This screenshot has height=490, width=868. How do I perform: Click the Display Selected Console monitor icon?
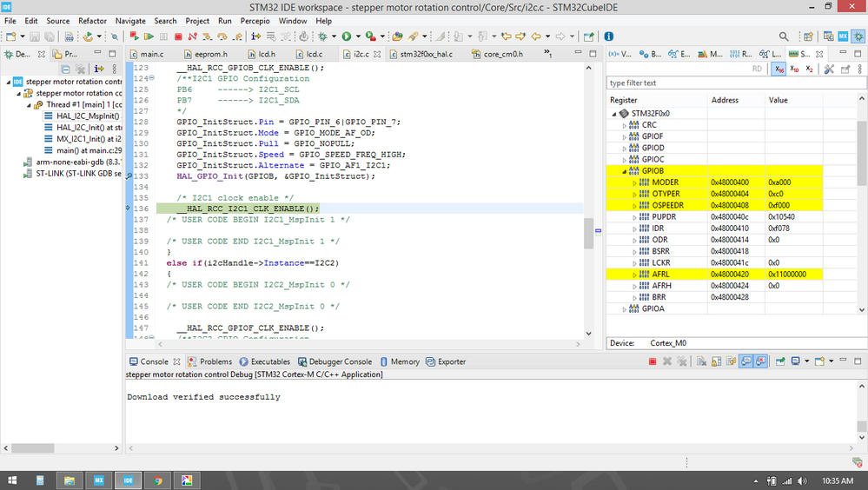pos(796,361)
